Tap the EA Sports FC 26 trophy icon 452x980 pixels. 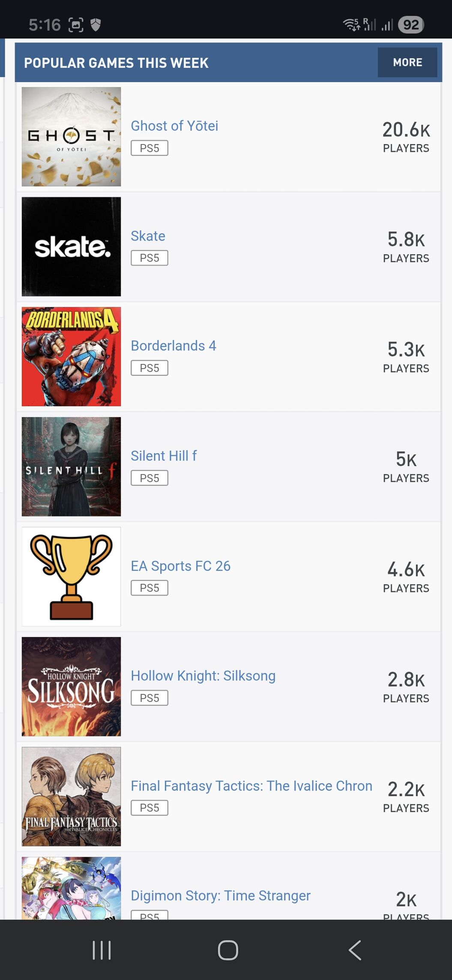71,577
